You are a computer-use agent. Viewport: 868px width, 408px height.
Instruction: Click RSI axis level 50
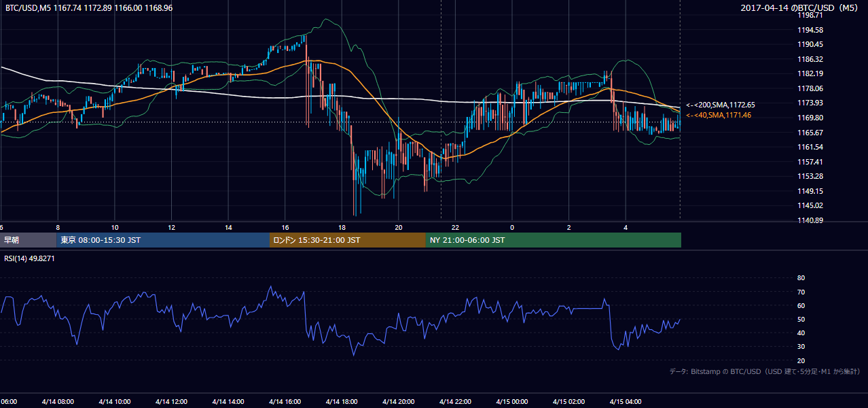pyautogui.click(x=801, y=319)
